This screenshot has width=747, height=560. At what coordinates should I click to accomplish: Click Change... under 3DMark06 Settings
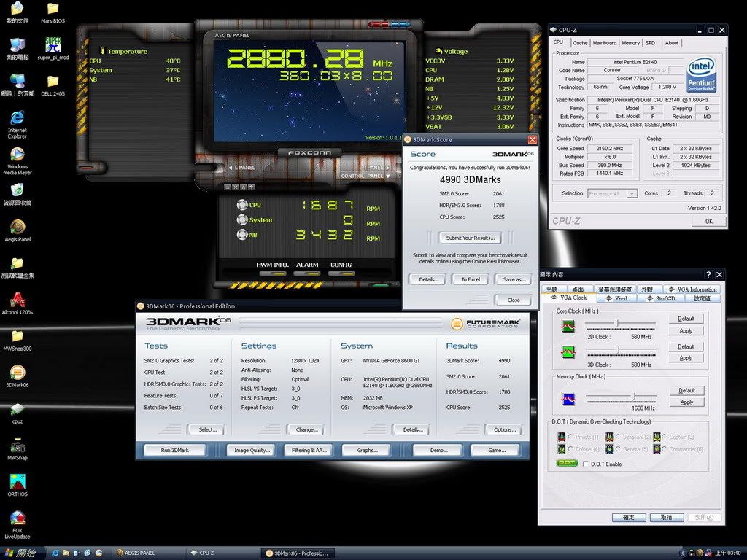click(306, 429)
